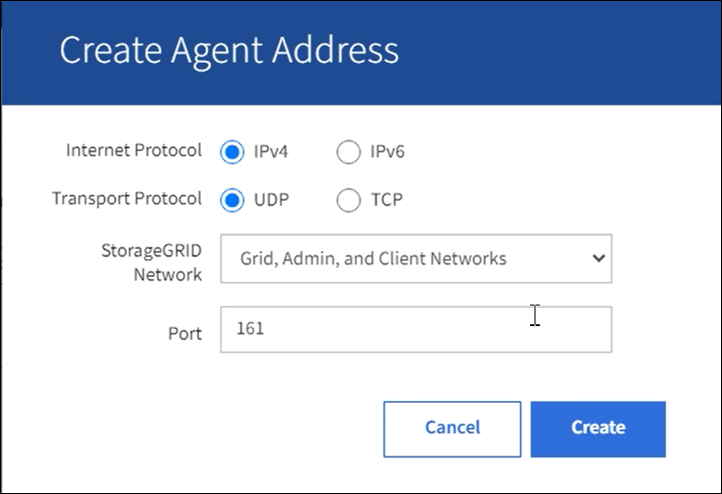The height and width of the screenshot is (494, 722).
Task: Click the TCP label text
Action: click(x=386, y=200)
